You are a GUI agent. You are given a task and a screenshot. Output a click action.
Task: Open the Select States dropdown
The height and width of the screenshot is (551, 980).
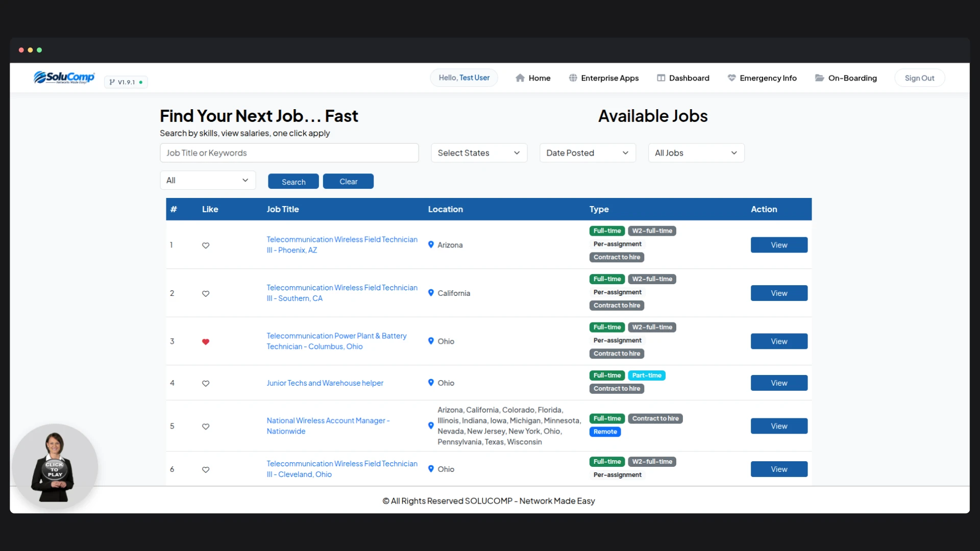(479, 153)
